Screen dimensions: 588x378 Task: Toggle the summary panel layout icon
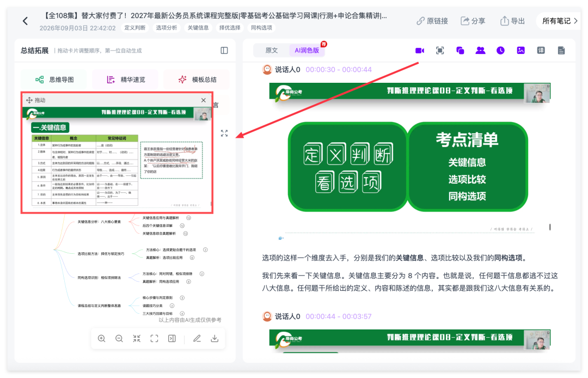(224, 51)
